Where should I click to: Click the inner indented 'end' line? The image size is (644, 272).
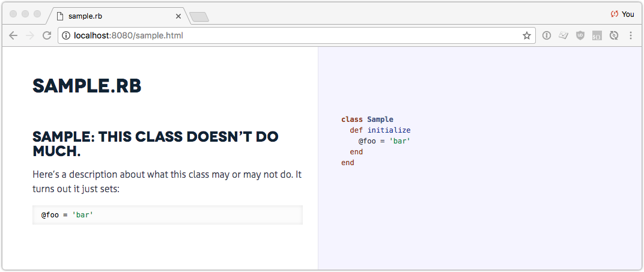pyautogui.click(x=356, y=152)
